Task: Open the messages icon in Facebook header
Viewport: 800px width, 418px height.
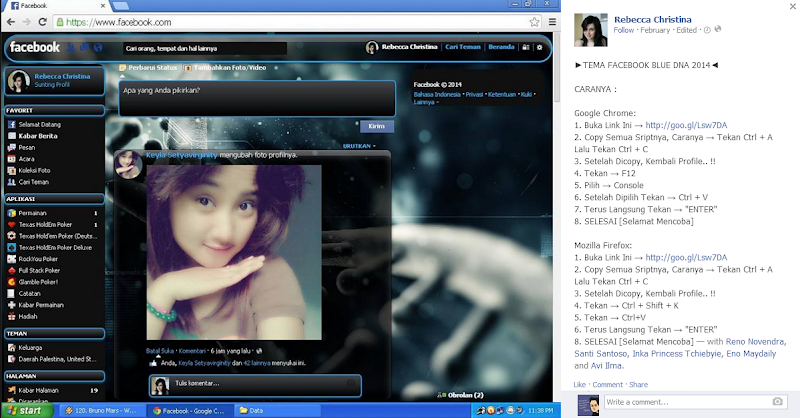Action: 84,47
